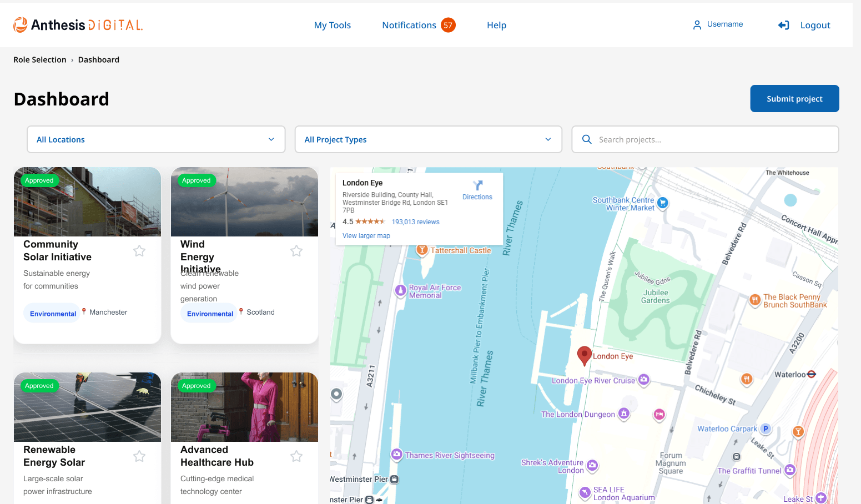This screenshot has width=861, height=504.
Task: Focus the Search projects field
Action: [705, 139]
